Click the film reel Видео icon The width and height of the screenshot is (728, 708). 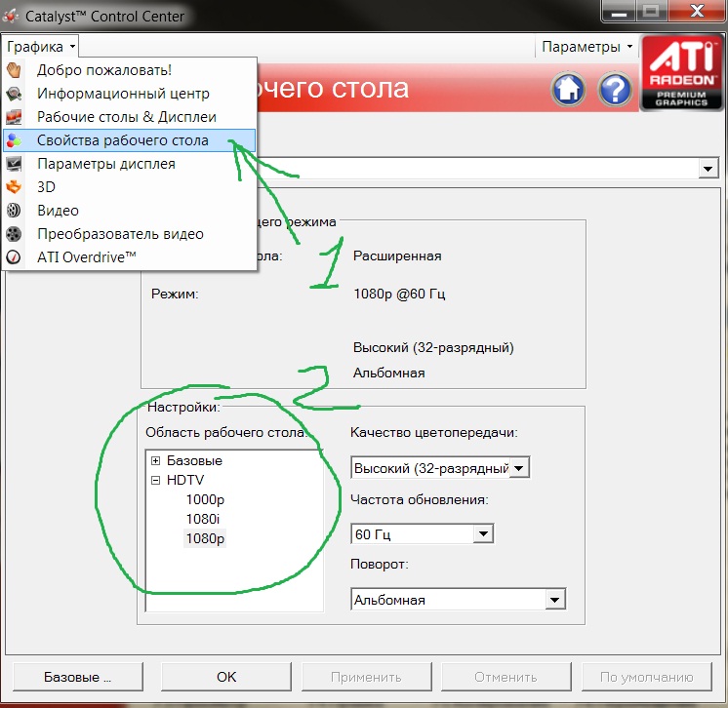point(14,211)
